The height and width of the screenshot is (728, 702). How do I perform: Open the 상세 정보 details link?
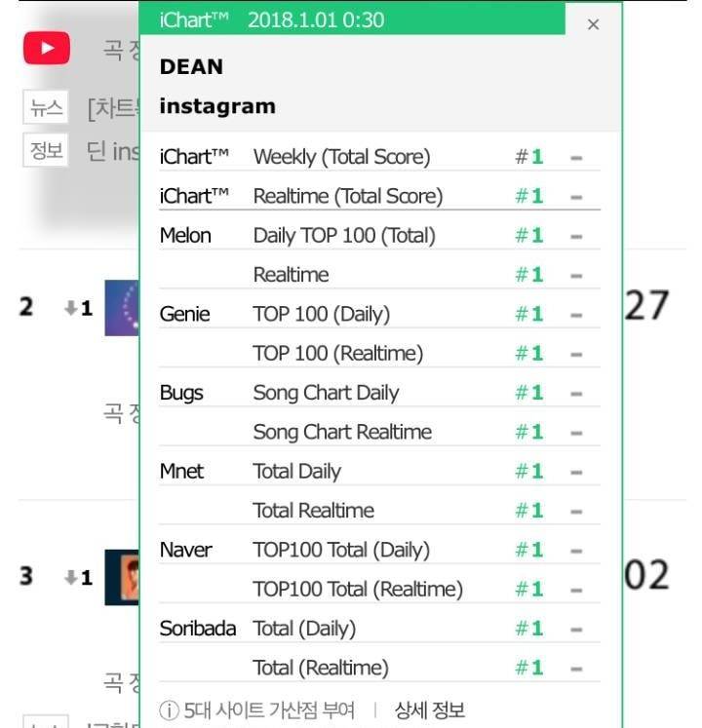click(429, 709)
